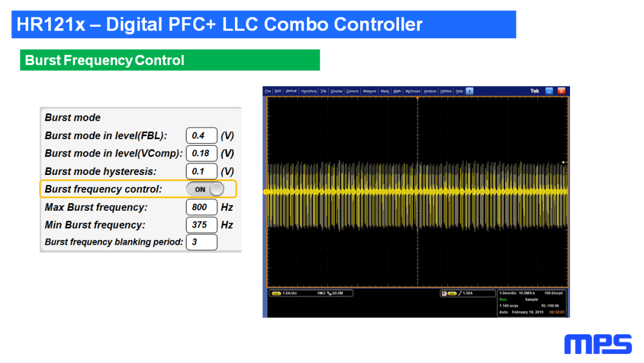
Task: Click the 1 340 acqs counter
Action: (x=509, y=306)
